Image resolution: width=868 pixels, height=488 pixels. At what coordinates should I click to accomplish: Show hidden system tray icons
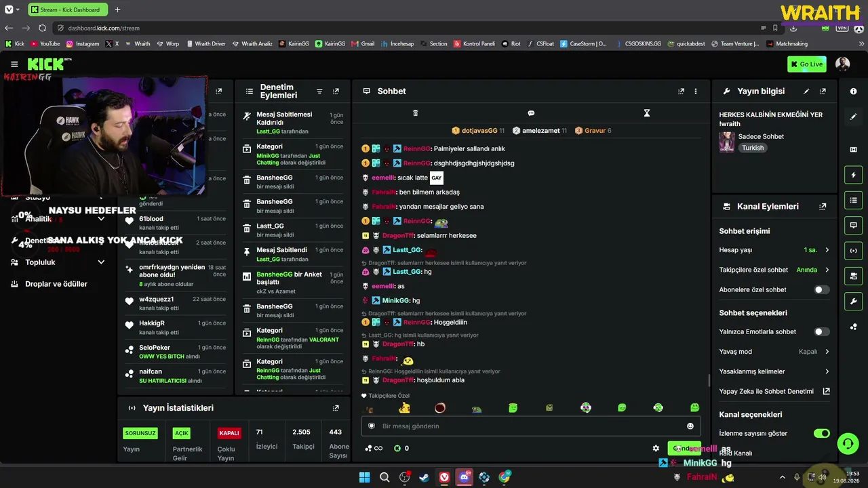pyautogui.click(x=782, y=477)
